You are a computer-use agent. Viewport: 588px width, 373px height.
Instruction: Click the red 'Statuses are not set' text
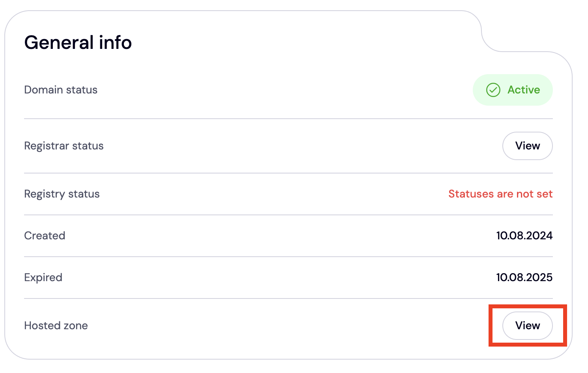pyautogui.click(x=500, y=194)
